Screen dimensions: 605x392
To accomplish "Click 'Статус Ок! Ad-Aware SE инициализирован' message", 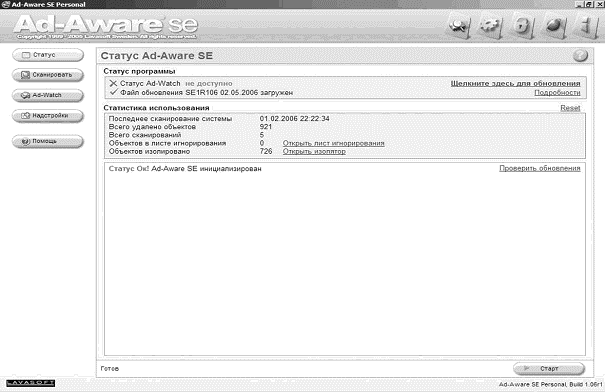I will pos(185,169).
